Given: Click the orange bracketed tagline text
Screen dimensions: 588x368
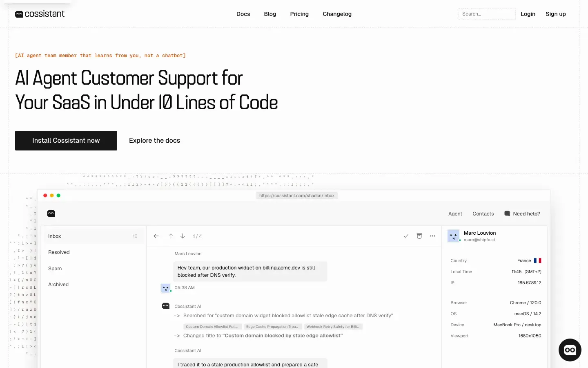Looking at the screenshot, I should click(100, 56).
